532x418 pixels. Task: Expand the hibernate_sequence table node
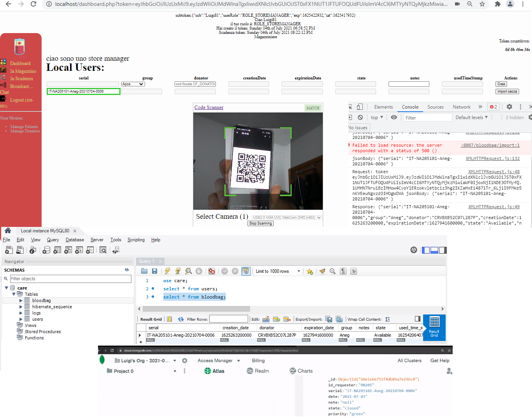pos(21,307)
